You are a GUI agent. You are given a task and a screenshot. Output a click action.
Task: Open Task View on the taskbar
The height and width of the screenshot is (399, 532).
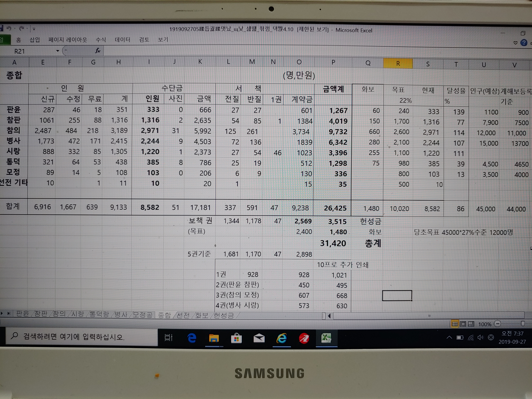click(x=169, y=338)
